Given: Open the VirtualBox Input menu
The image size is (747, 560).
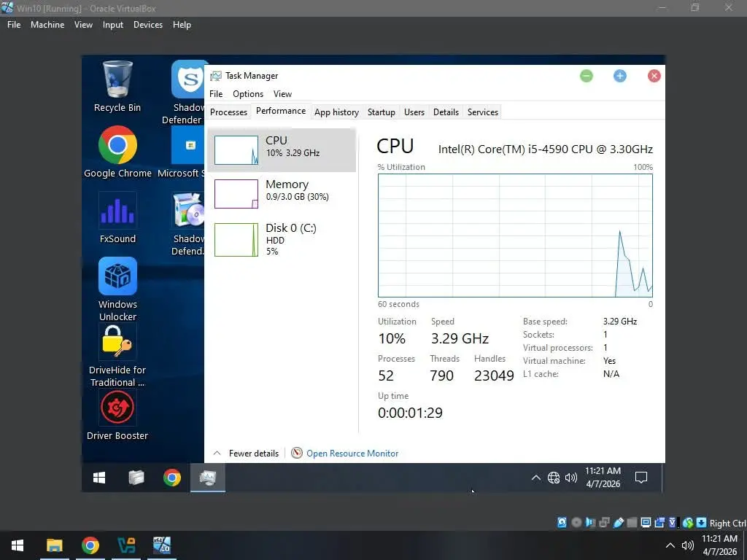Looking at the screenshot, I should point(113,25).
